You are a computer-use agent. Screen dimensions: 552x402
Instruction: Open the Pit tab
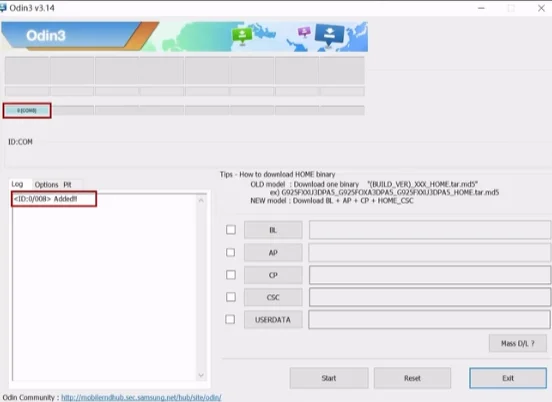[67, 184]
